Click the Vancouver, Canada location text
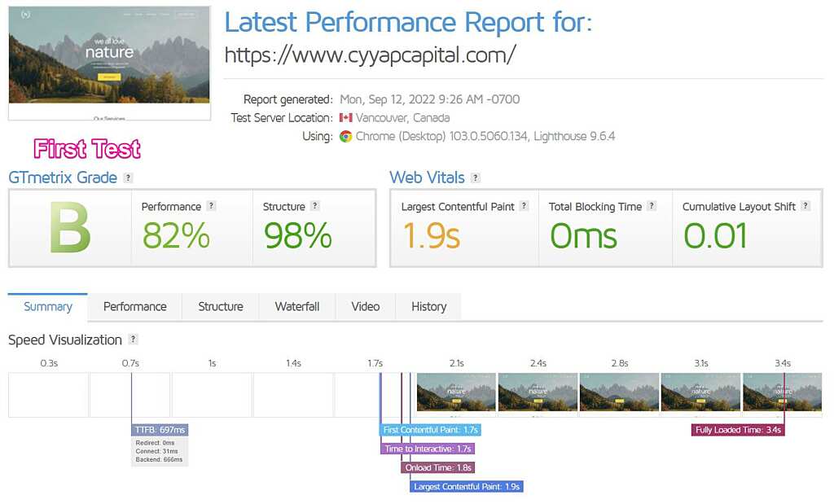Image resolution: width=834 pixels, height=504 pixels. point(402,117)
